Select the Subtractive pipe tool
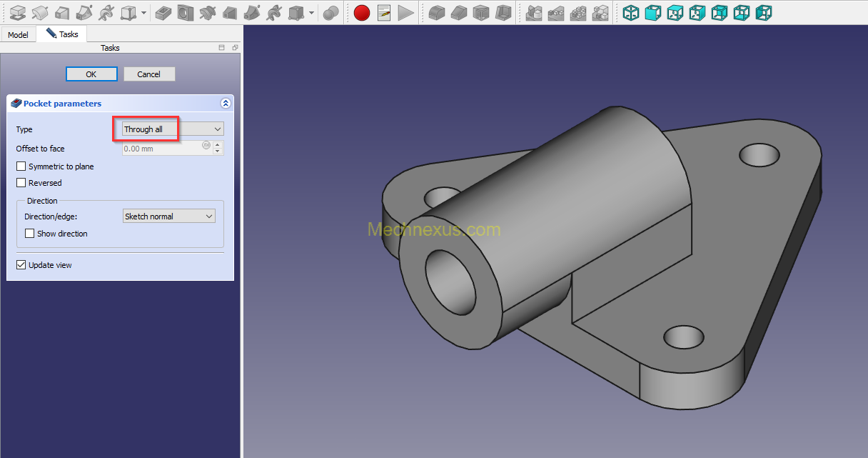Viewport: 868px width, 458px height. [252, 12]
